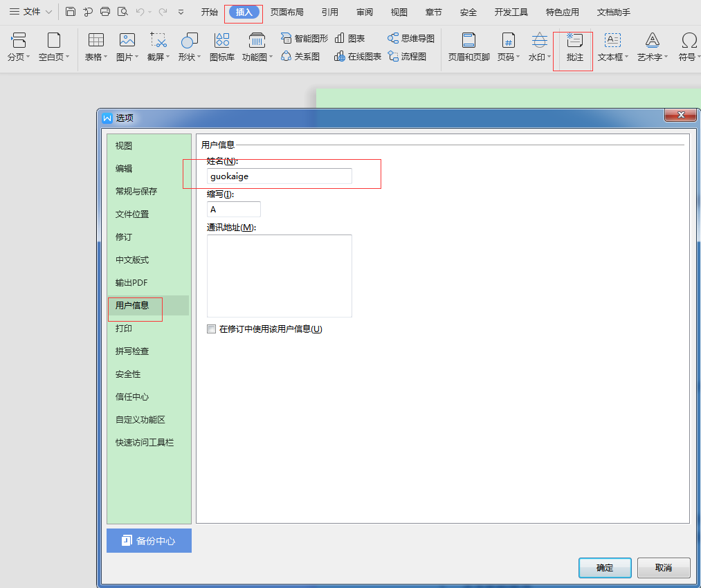
Task: Switch to the 安全 tab
Action: (468, 12)
